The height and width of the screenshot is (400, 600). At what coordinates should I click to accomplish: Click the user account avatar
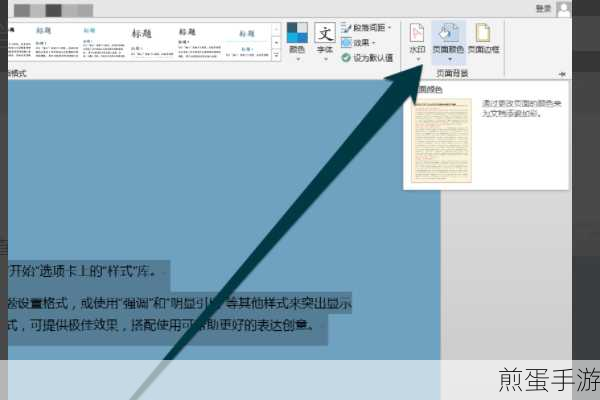point(564,9)
